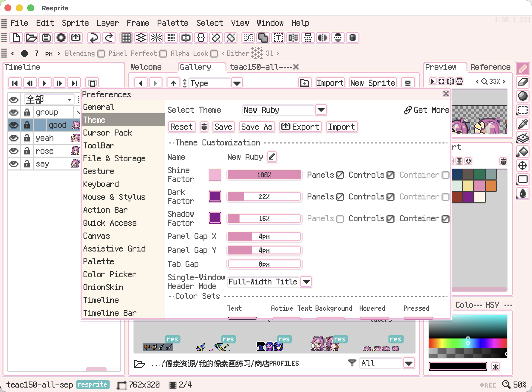Click the rename pencil icon beside New Ruby
The width and height of the screenshot is (532, 392).
[272, 157]
